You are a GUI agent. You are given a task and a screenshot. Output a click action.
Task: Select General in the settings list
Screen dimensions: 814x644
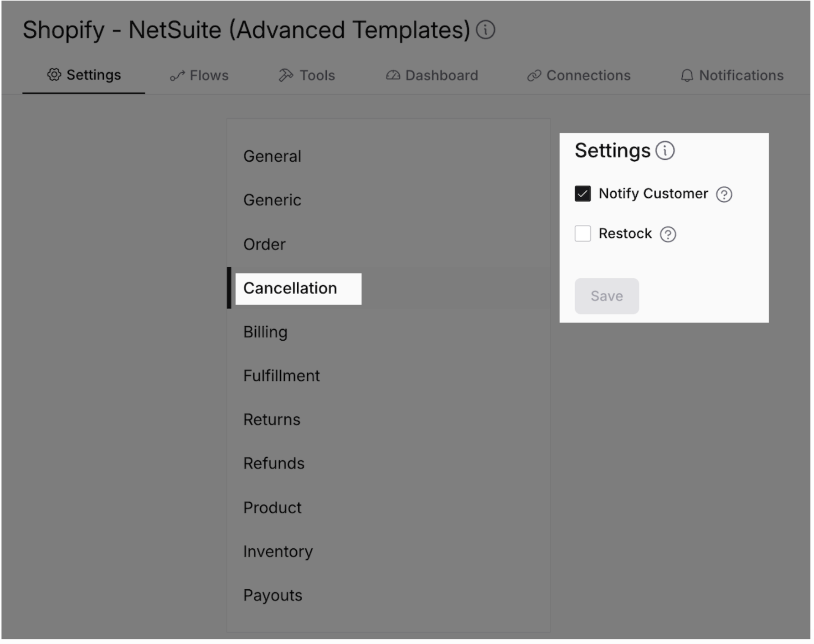[x=389, y=157]
